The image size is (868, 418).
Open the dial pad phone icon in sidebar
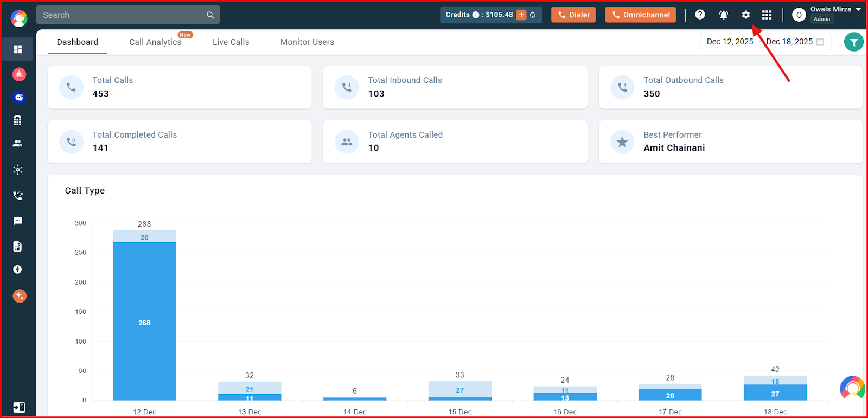click(x=18, y=120)
